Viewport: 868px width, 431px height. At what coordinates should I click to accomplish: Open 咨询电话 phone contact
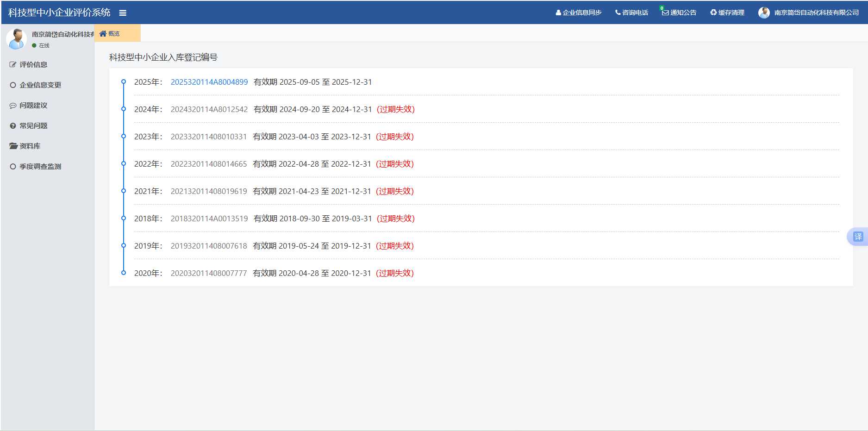[x=631, y=12]
